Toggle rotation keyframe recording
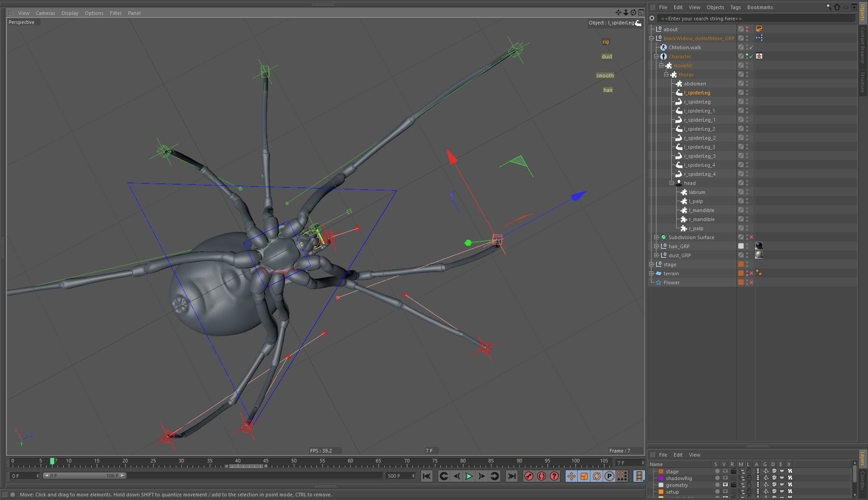Screen dimensions: 868x500 click(597, 476)
